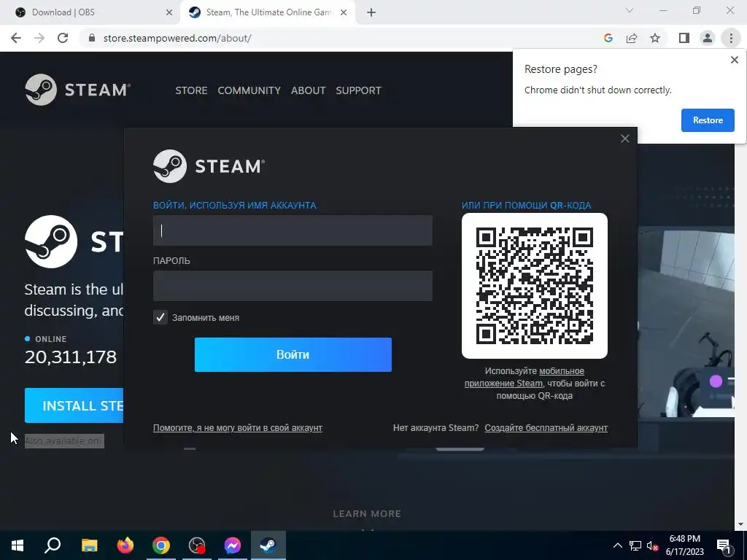
Task: Switch to Chrome on taskbar
Action: (161, 545)
